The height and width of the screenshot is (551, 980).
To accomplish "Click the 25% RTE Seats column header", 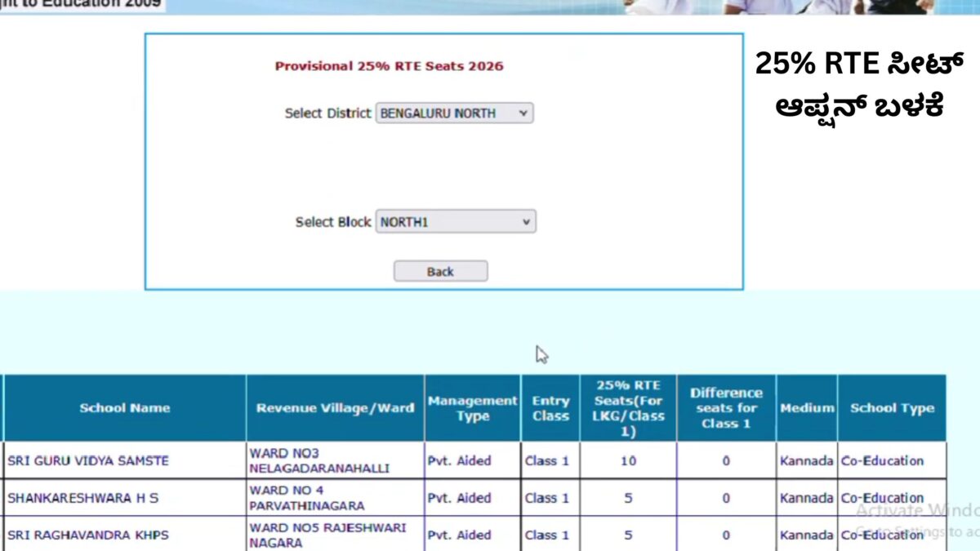I will [628, 408].
